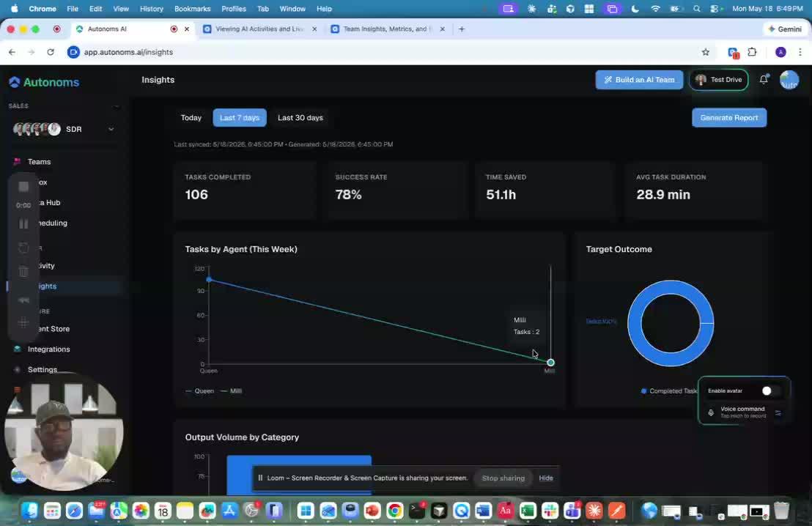The image size is (812, 526).
Task: Open Terminal from the dock
Action: click(417, 511)
